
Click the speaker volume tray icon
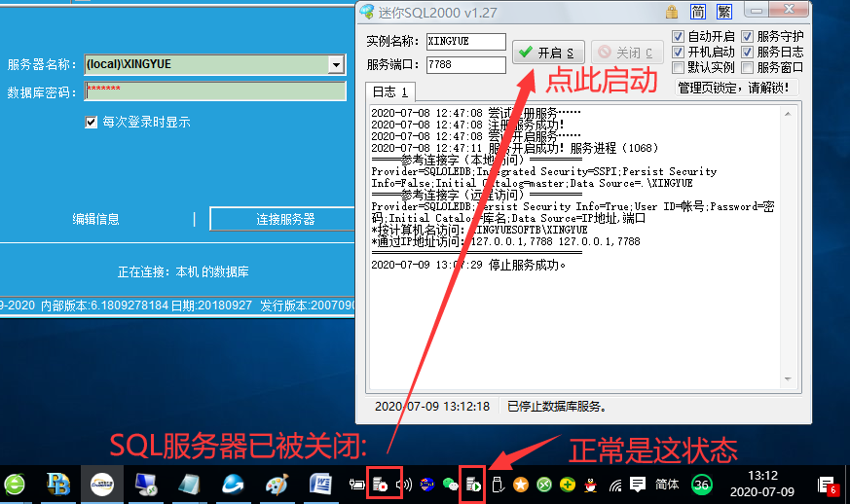[404, 485]
